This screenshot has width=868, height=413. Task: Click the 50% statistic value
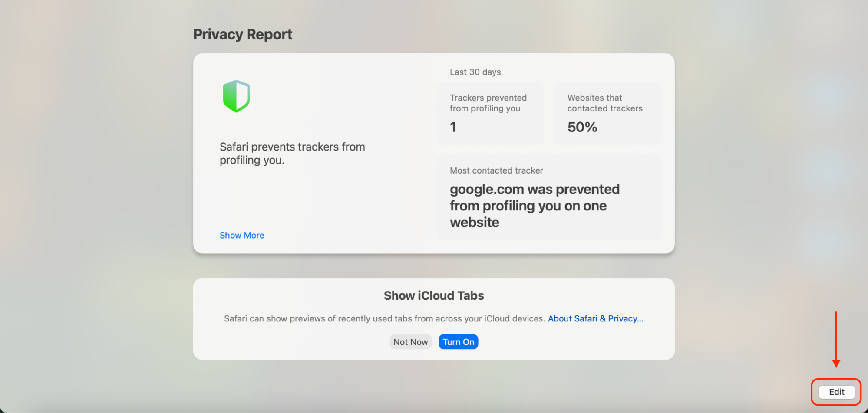581,127
